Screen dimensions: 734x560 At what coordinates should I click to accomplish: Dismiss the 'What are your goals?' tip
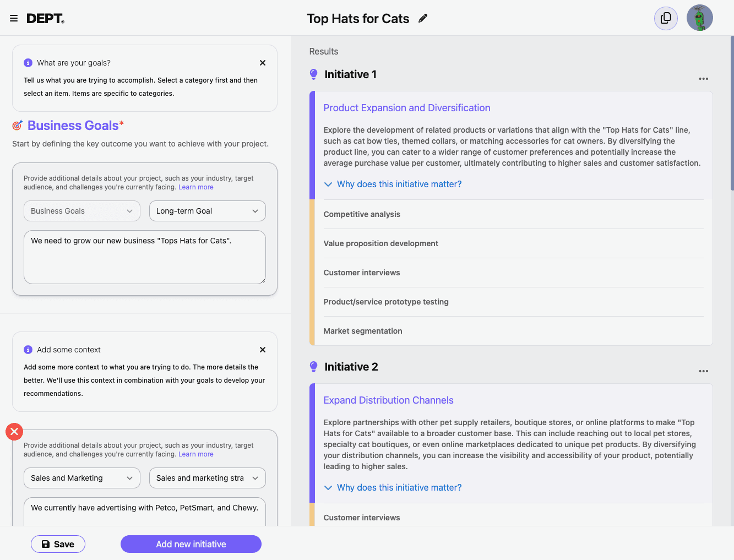click(263, 63)
